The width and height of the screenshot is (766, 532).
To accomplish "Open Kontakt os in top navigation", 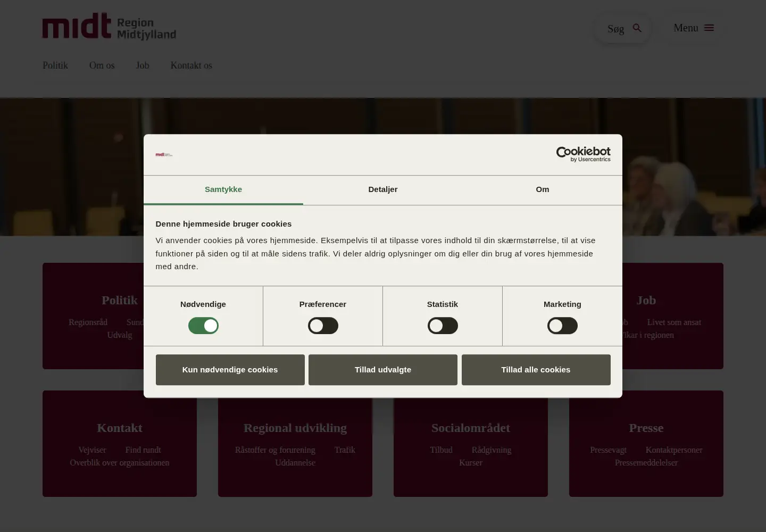I will pos(191,65).
